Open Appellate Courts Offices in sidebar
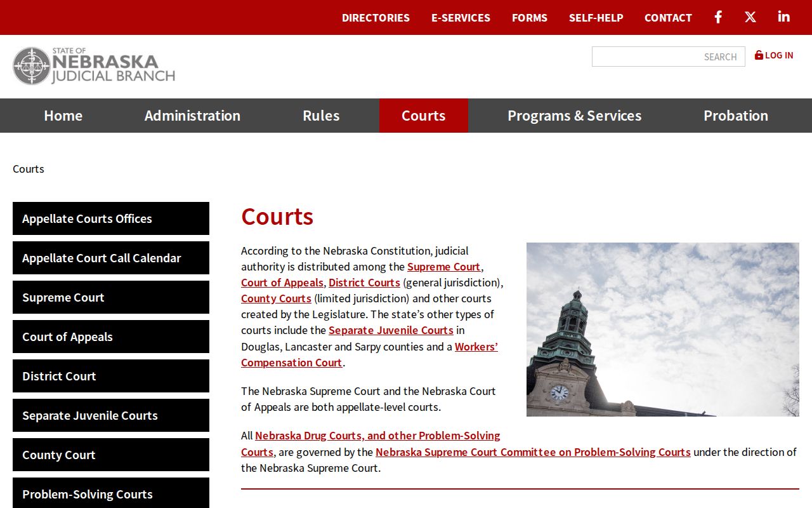This screenshot has height=508, width=812. pos(111,218)
